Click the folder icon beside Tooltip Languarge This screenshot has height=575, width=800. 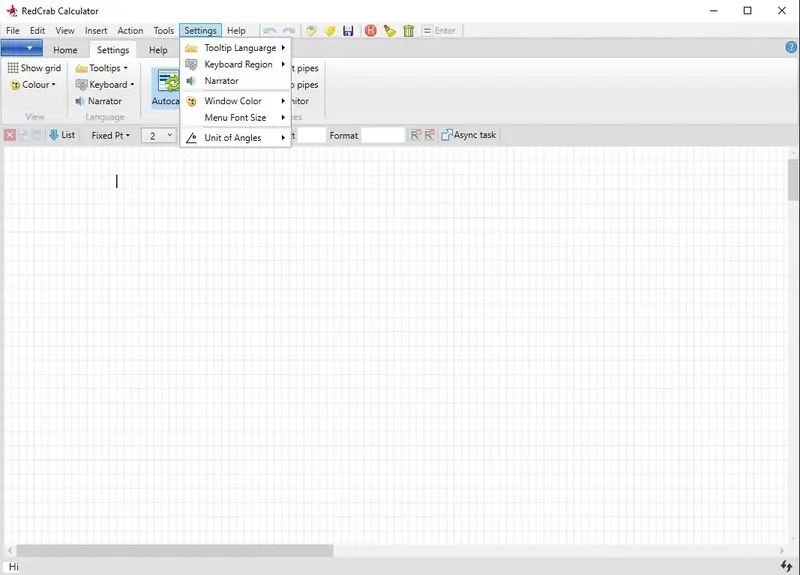191,48
